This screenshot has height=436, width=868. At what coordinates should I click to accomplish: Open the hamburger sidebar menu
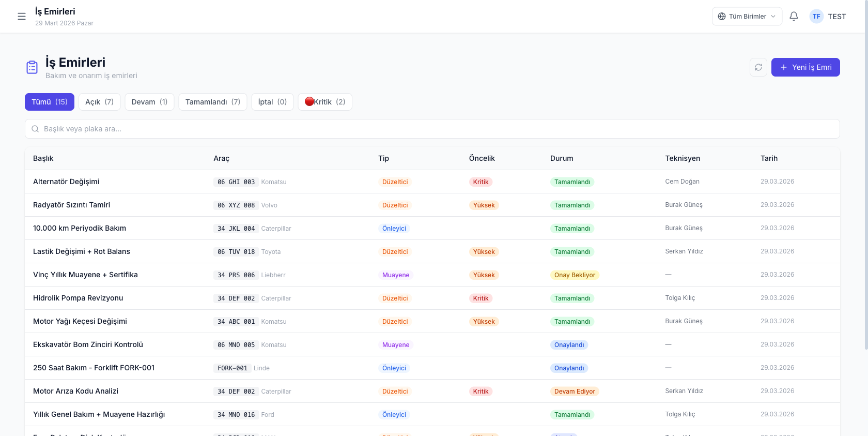[22, 17]
